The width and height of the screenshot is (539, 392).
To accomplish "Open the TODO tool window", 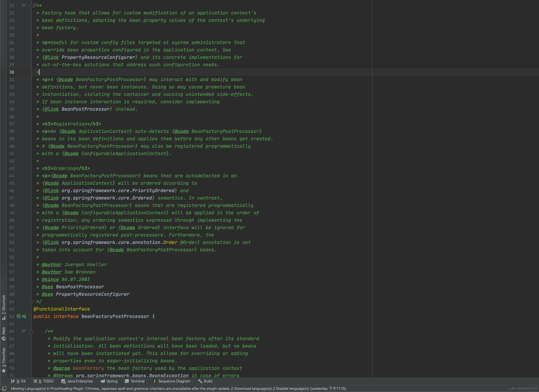I will (x=43, y=381).
